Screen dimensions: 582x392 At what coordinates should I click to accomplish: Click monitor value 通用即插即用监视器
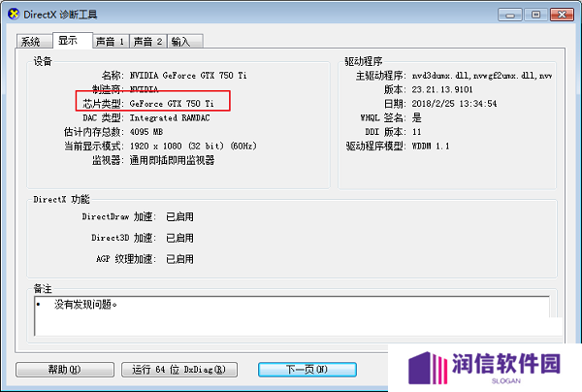172,160
